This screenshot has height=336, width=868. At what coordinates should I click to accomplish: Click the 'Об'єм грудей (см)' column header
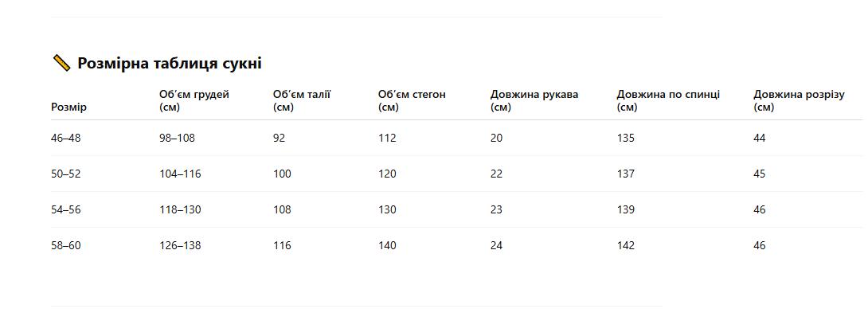194,101
